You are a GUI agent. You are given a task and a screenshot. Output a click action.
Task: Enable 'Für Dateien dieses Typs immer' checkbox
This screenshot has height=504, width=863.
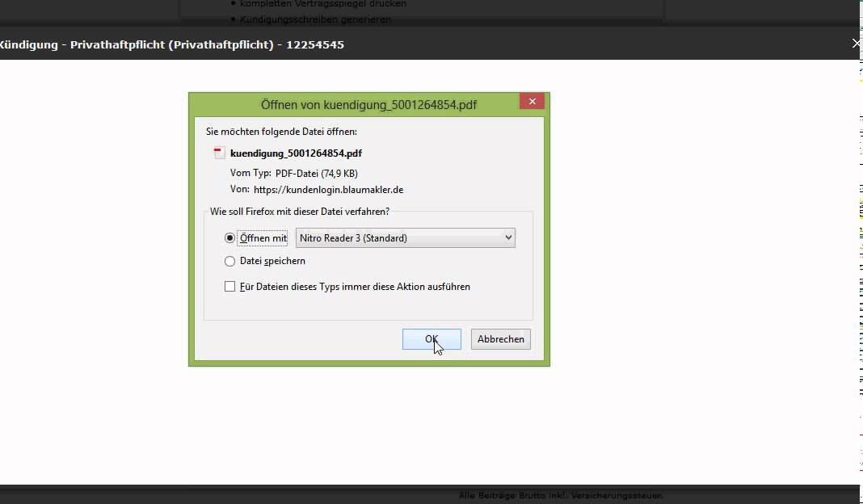pyautogui.click(x=230, y=287)
